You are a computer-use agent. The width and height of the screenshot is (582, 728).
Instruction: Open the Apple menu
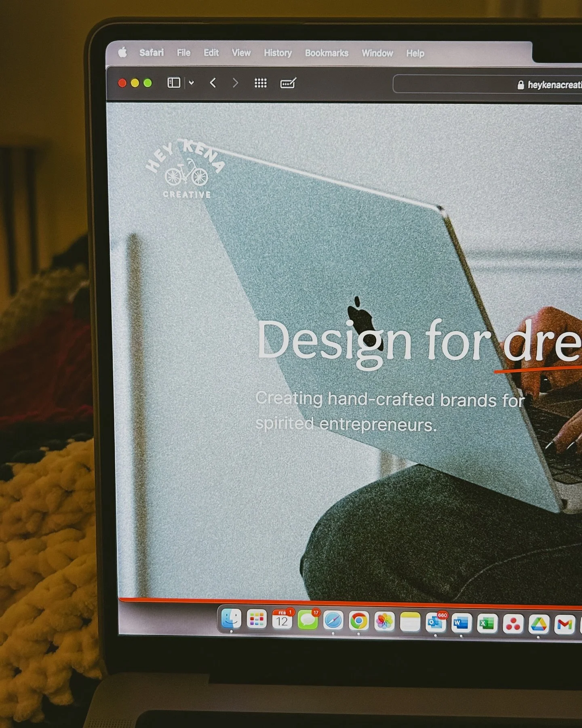click(x=123, y=52)
